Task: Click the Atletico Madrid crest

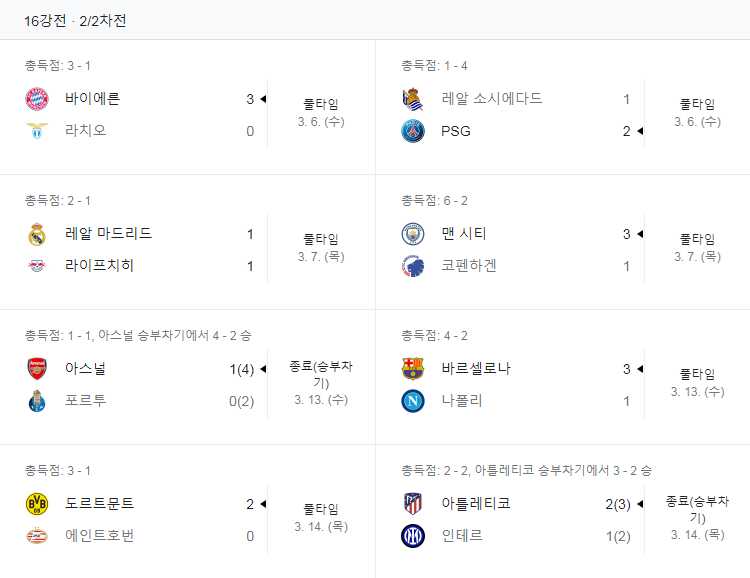Action: point(413,504)
